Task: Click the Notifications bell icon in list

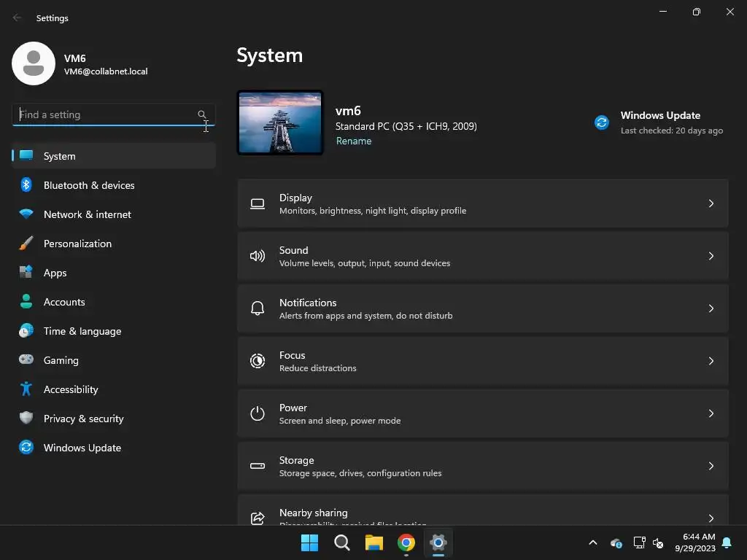Action: [x=258, y=308]
